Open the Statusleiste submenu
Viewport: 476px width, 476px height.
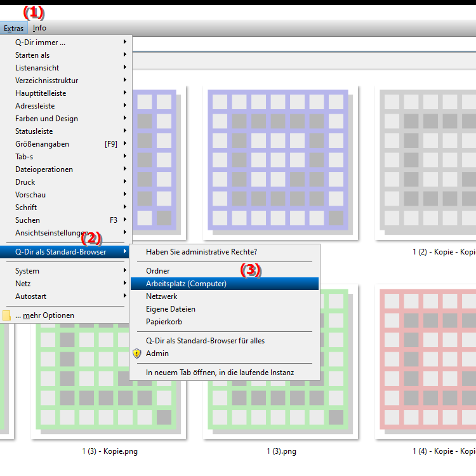click(x=66, y=131)
